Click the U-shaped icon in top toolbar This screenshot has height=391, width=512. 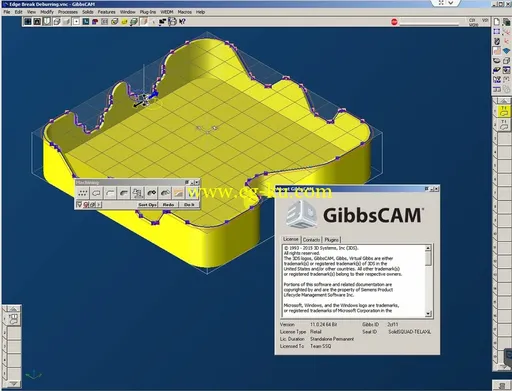coord(47,22)
